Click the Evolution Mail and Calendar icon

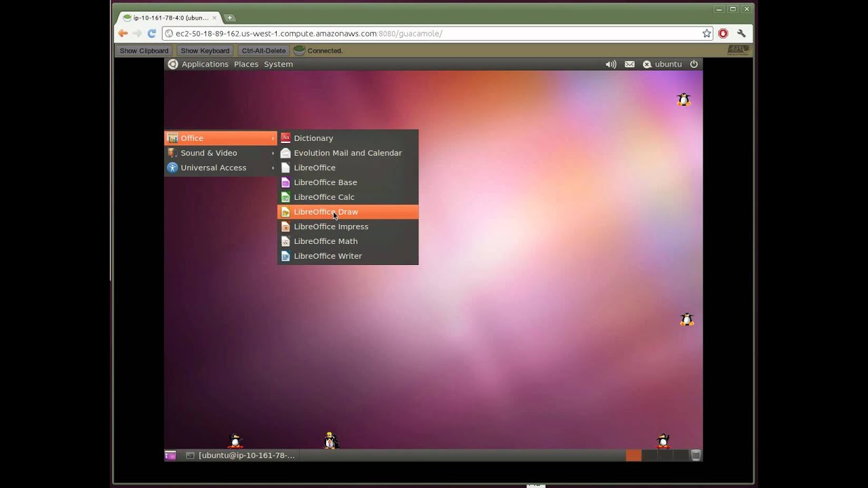tap(285, 152)
